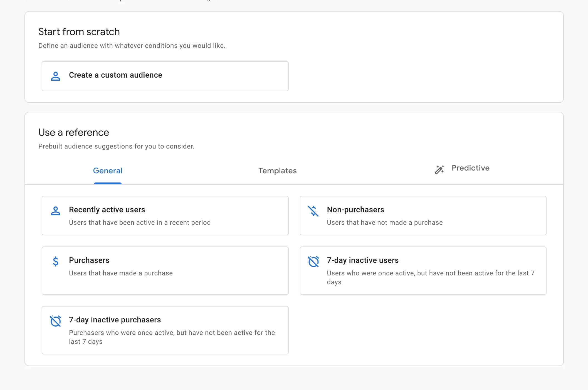The image size is (588, 390).
Task: Click description 'Users that have not made a purchase'
Action: click(x=385, y=223)
